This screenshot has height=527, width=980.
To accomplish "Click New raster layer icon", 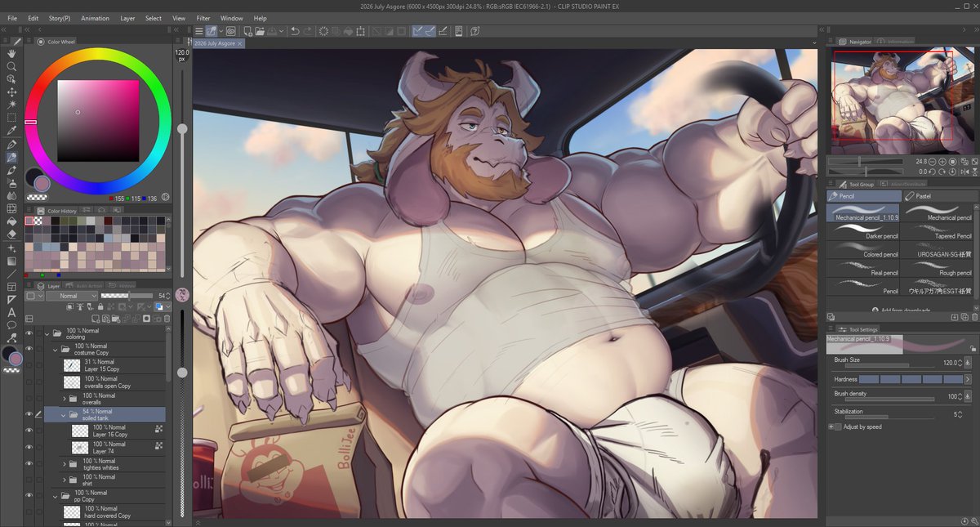I will tap(95, 319).
